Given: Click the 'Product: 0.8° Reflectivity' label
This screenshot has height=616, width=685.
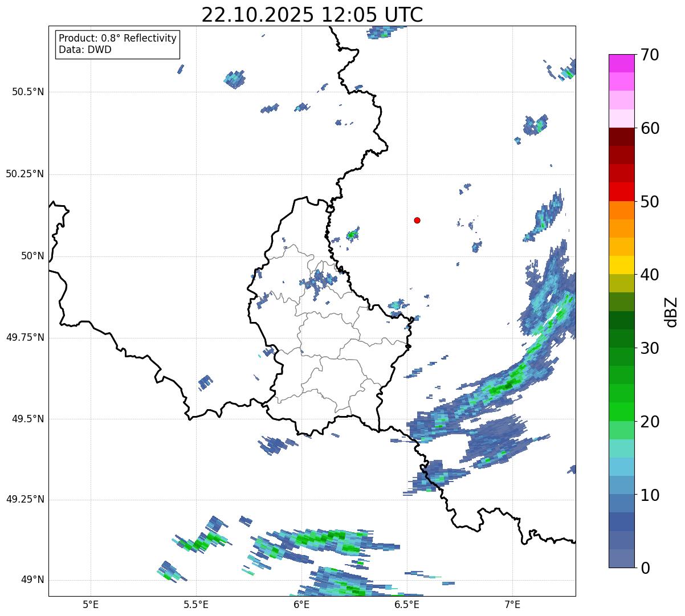Looking at the screenshot, I should 118,38.
